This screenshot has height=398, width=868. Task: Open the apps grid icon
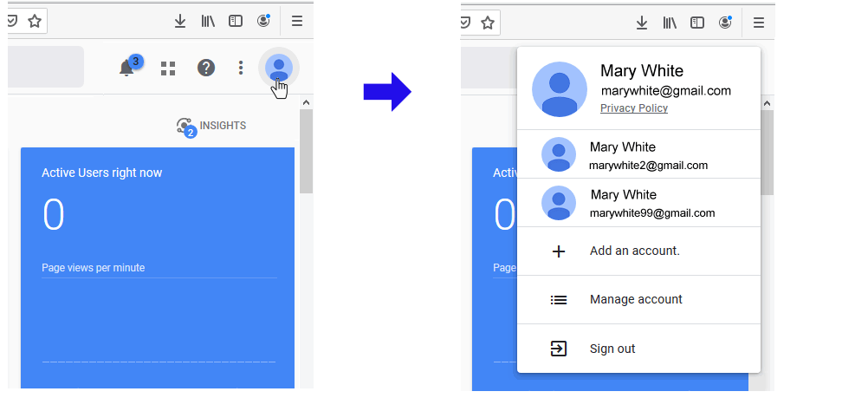pyautogui.click(x=168, y=68)
